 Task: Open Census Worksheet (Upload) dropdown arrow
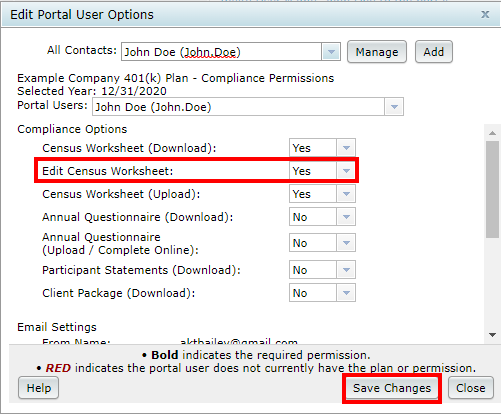tap(346, 194)
